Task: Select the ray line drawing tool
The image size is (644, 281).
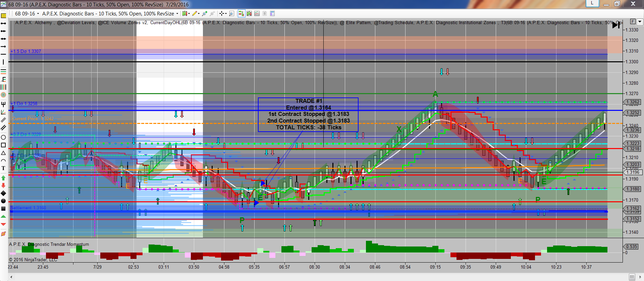Action: click(x=3, y=31)
